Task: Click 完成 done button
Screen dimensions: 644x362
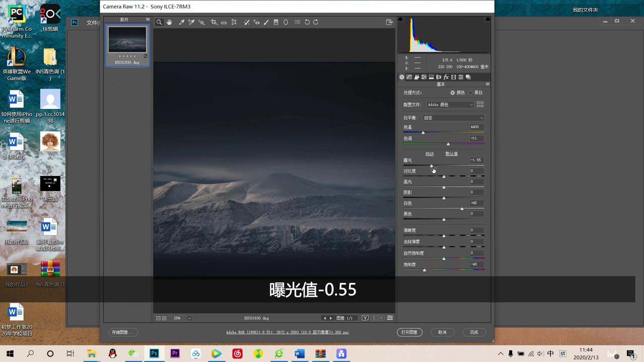Action: pyautogui.click(x=474, y=332)
